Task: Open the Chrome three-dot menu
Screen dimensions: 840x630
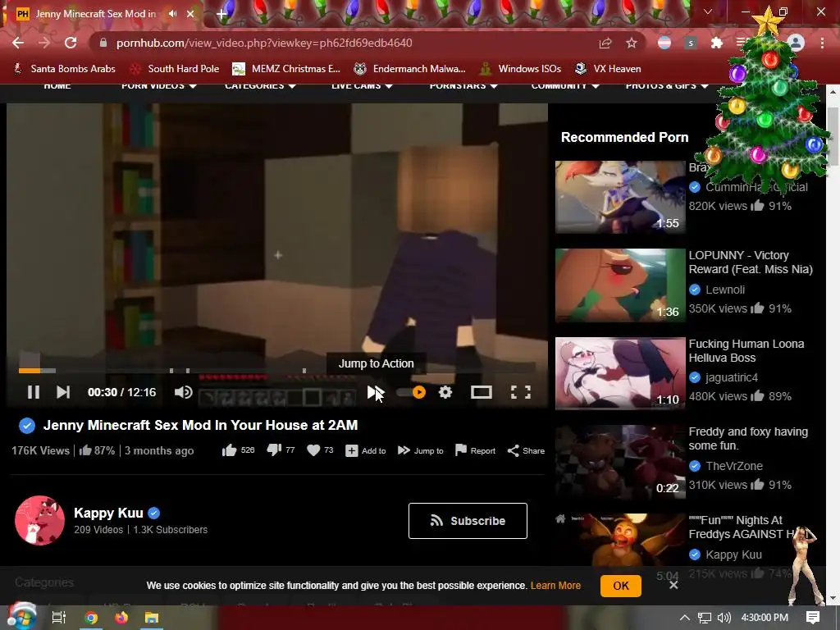Action: [x=822, y=43]
